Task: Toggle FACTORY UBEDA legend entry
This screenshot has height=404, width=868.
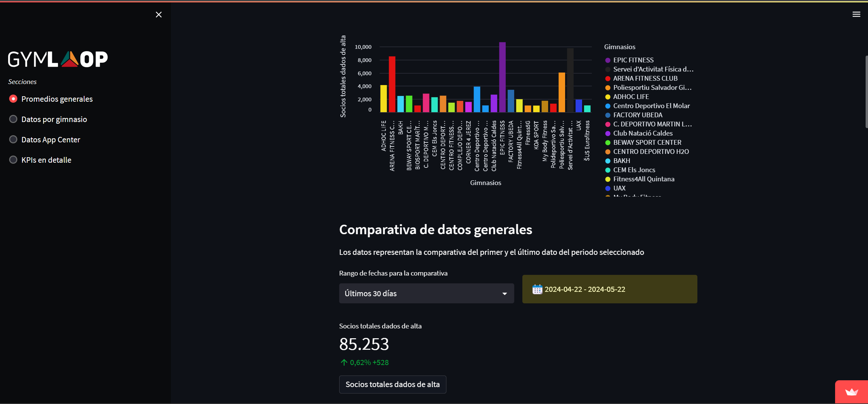Action: pos(634,115)
